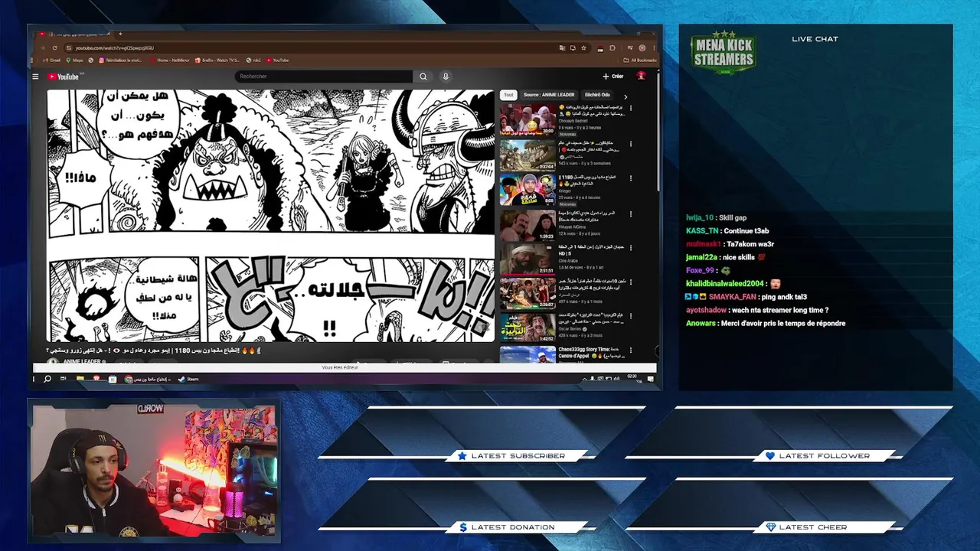
Task: Open the Maps bookmark
Action: click(74, 60)
